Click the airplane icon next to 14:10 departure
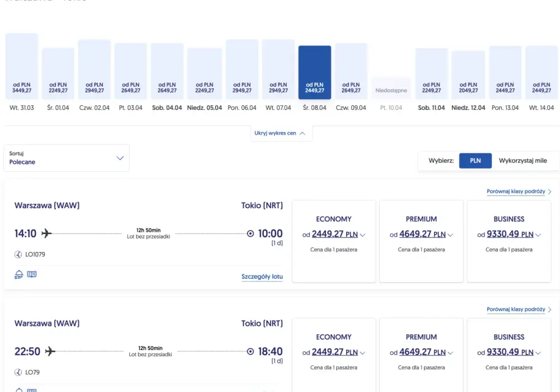This screenshot has height=392, width=560. click(x=46, y=234)
